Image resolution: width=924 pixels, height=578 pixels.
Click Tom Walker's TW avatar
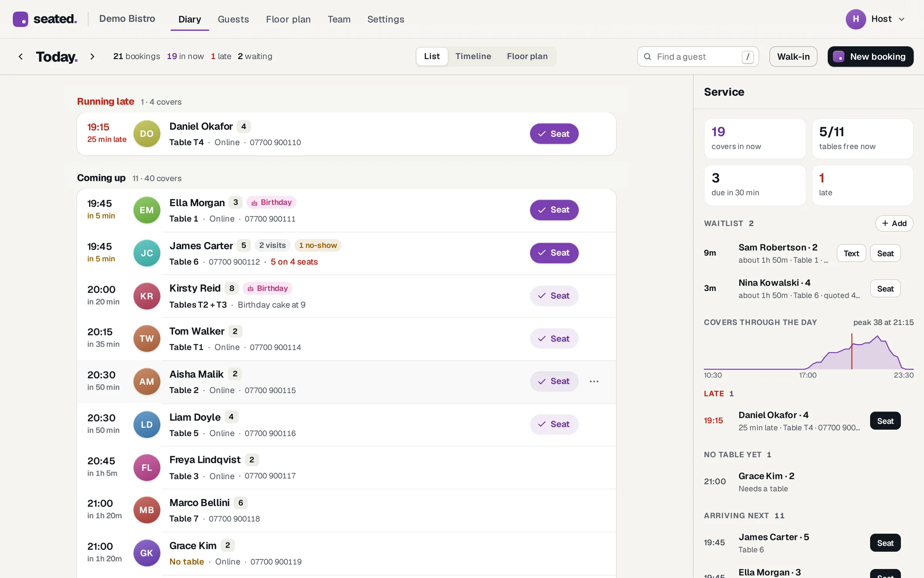click(147, 338)
